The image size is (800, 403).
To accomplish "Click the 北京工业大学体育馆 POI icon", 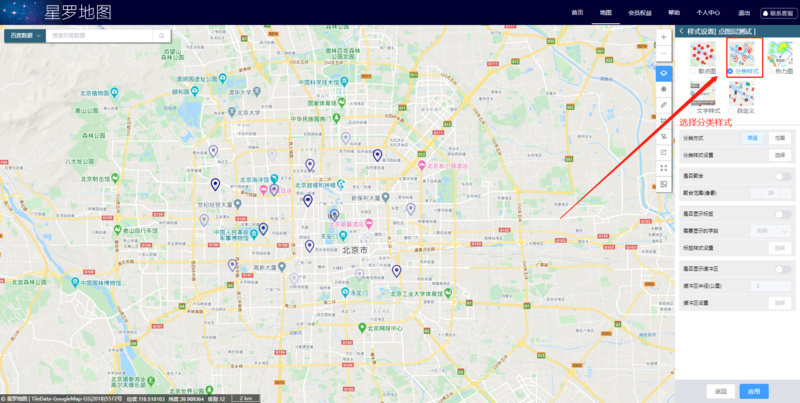I will [x=448, y=293].
